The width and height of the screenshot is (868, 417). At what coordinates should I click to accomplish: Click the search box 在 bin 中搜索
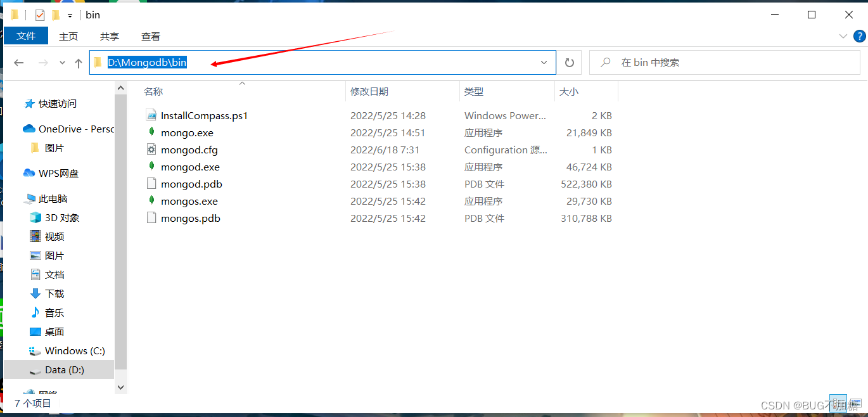[x=725, y=63]
